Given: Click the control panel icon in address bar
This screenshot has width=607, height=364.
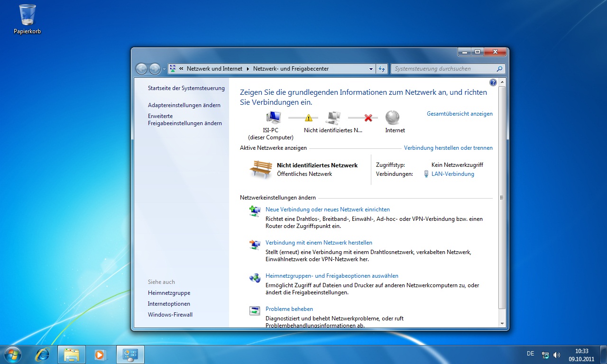Looking at the screenshot, I should click(x=173, y=69).
